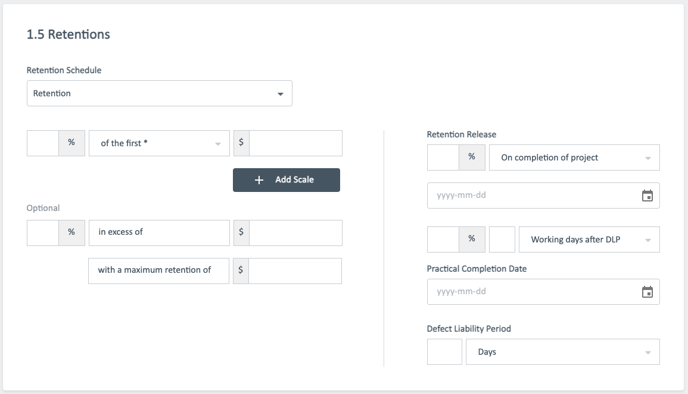Click the percent field before 'of the first'

pyautogui.click(x=43, y=143)
